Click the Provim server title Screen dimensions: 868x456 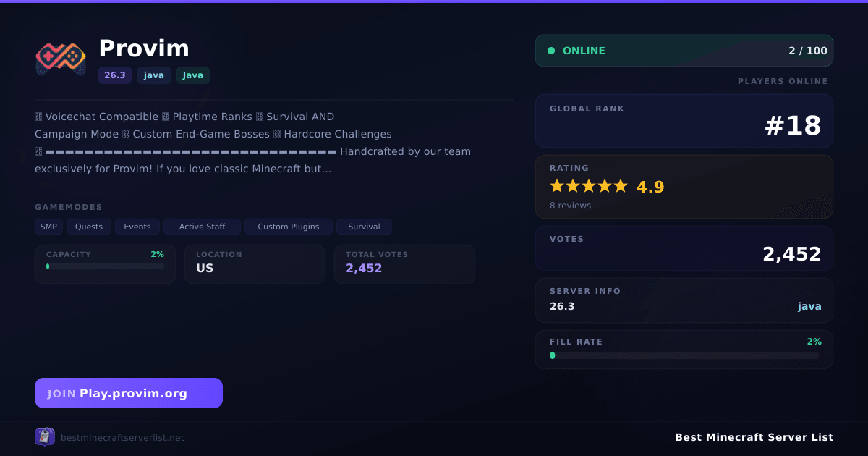[x=144, y=48]
